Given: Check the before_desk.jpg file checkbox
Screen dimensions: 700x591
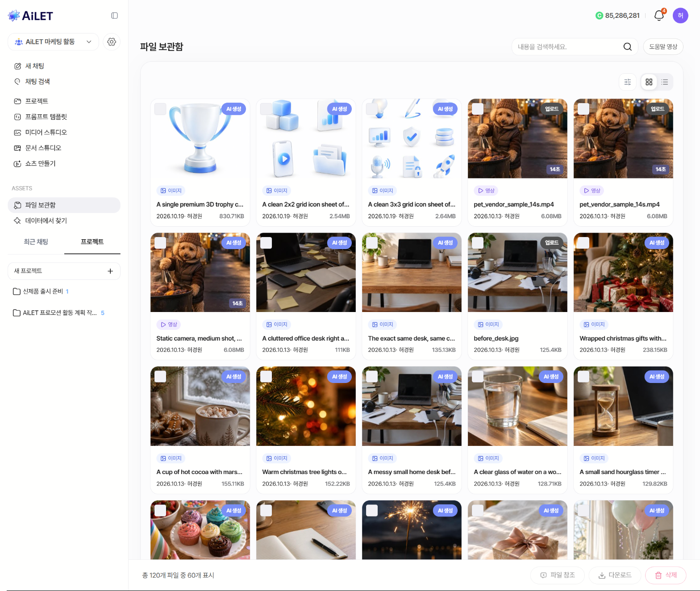Looking at the screenshot, I should (478, 243).
